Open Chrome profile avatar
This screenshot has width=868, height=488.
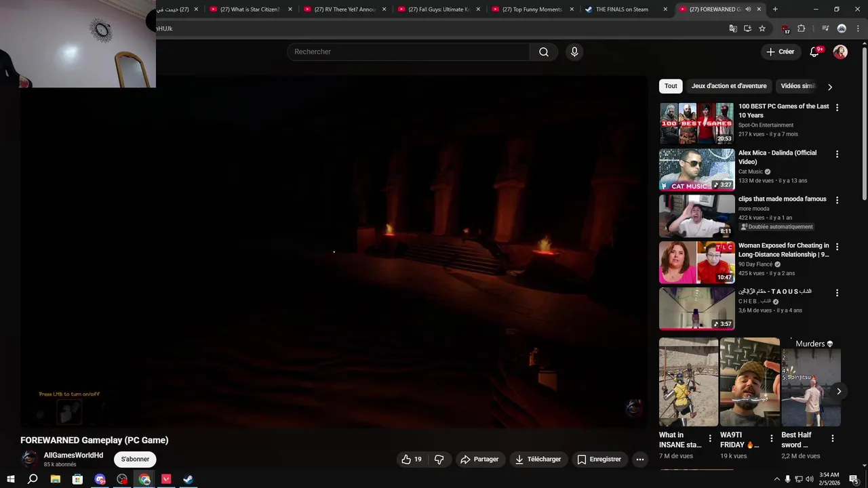pos(842,28)
